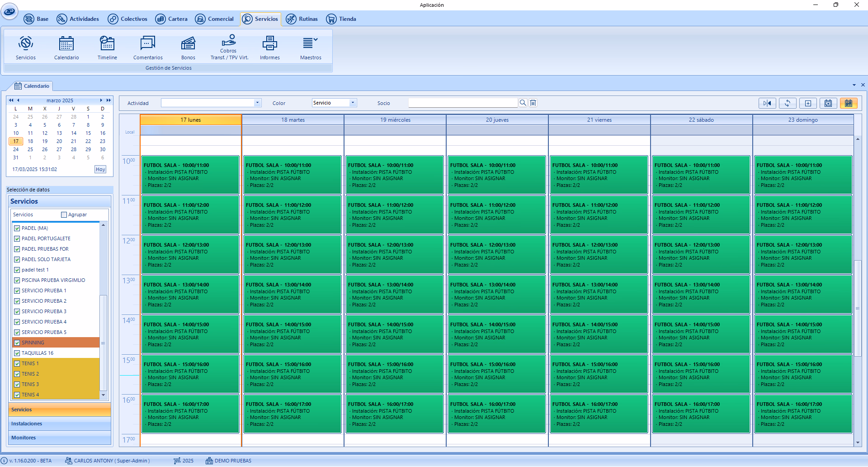Screen dimensions: 868x467
Task: Click the refresh arrows button in calendar toolbar
Action: pos(787,103)
